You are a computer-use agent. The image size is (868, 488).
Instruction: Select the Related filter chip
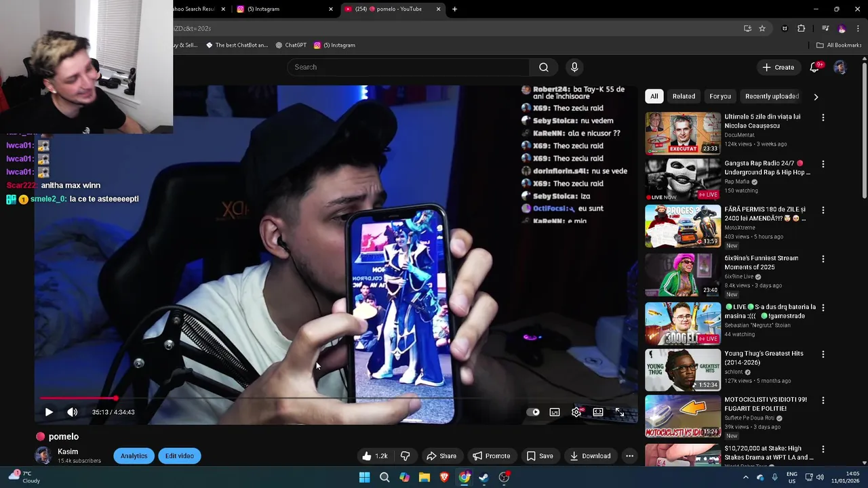click(684, 96)
